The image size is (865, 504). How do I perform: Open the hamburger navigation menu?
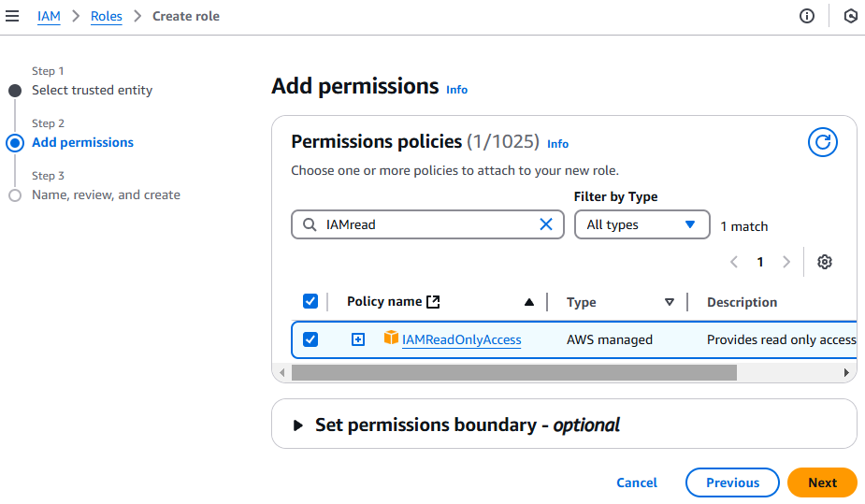12,16
